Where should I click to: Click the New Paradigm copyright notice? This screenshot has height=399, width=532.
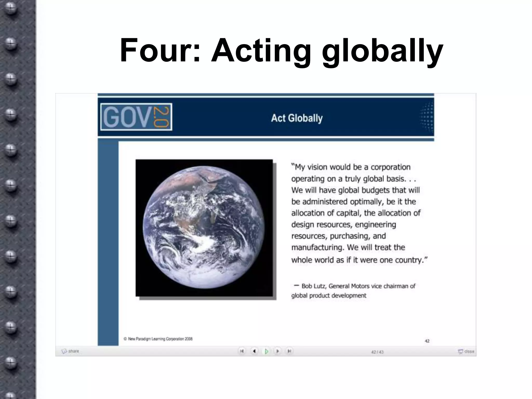tap(158, 339)
